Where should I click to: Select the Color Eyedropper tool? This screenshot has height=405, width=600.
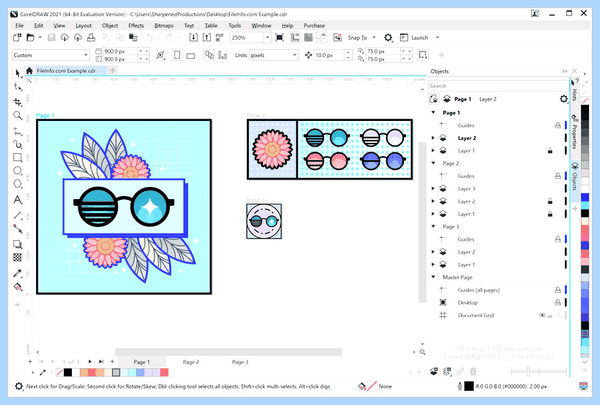[17, 273]
